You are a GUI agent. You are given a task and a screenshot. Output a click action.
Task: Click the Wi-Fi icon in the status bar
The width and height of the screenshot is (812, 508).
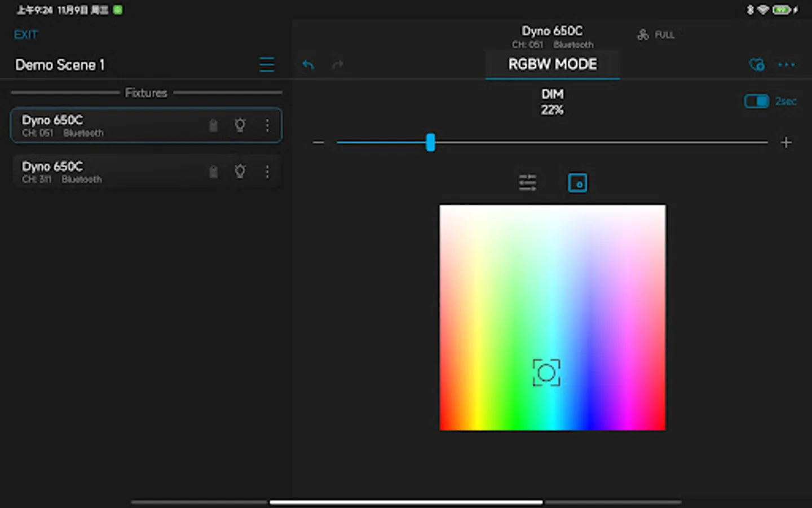coord(763,10)
